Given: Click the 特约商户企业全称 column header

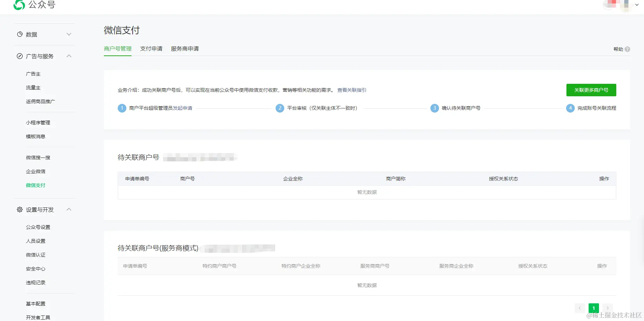Looking at the screenshot, I should pyautogui.click(x=301, y=266).
